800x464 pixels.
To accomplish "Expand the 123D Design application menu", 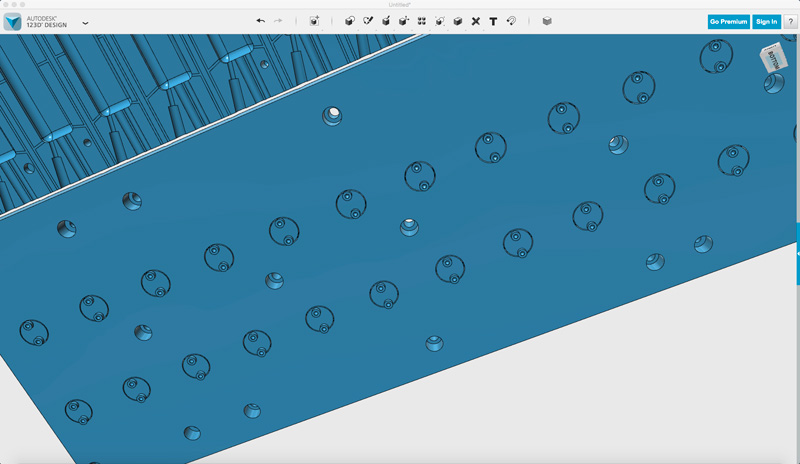I will click(x=85, y=22).
